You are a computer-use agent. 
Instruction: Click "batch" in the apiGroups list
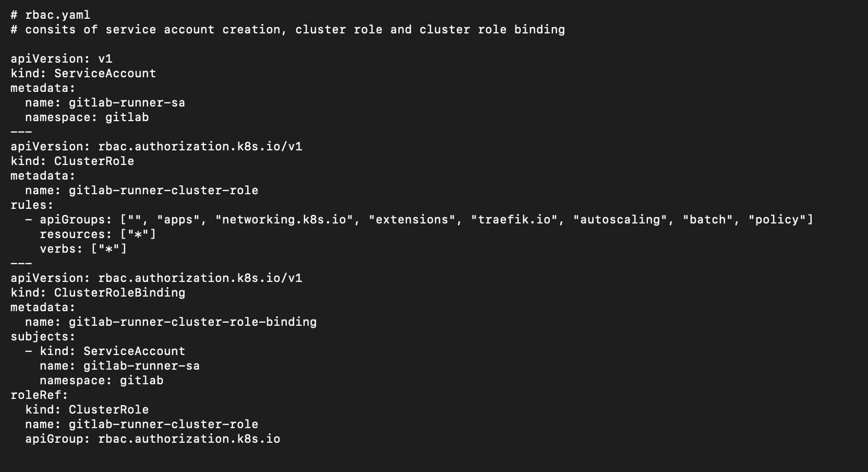[707, 220]
